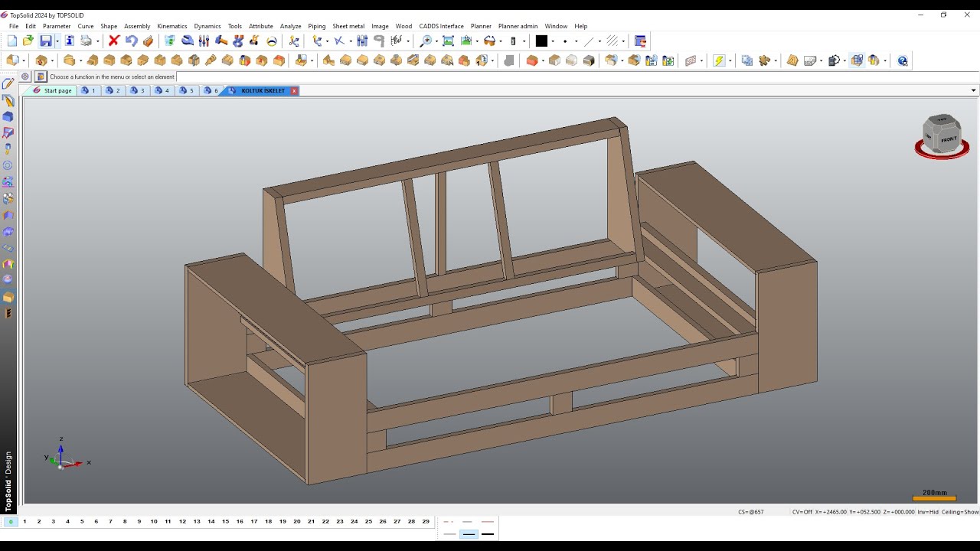
Task: Click the CS=@657 status bar entry
Action: click(x=751, y=512)
